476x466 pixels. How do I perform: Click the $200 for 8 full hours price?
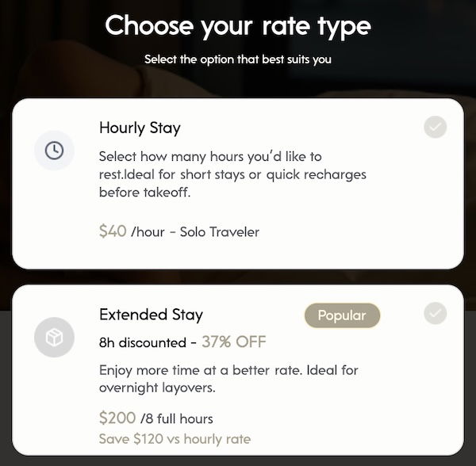pos(117,418)
